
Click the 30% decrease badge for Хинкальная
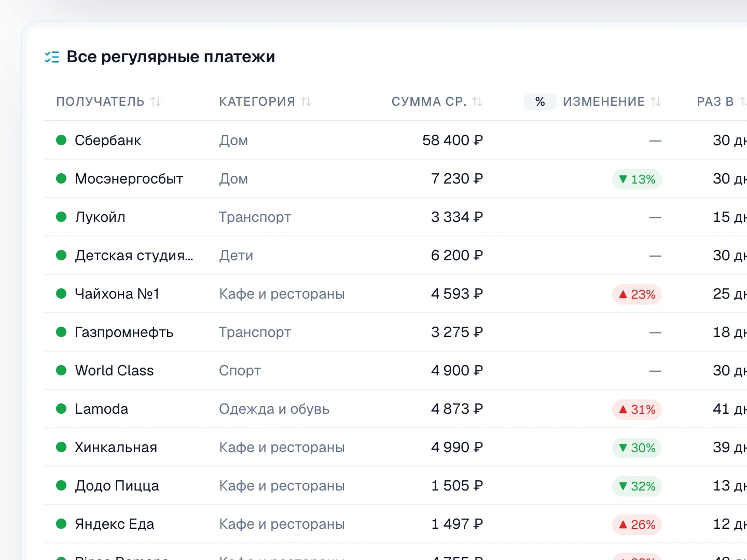(x=637, y=448)
